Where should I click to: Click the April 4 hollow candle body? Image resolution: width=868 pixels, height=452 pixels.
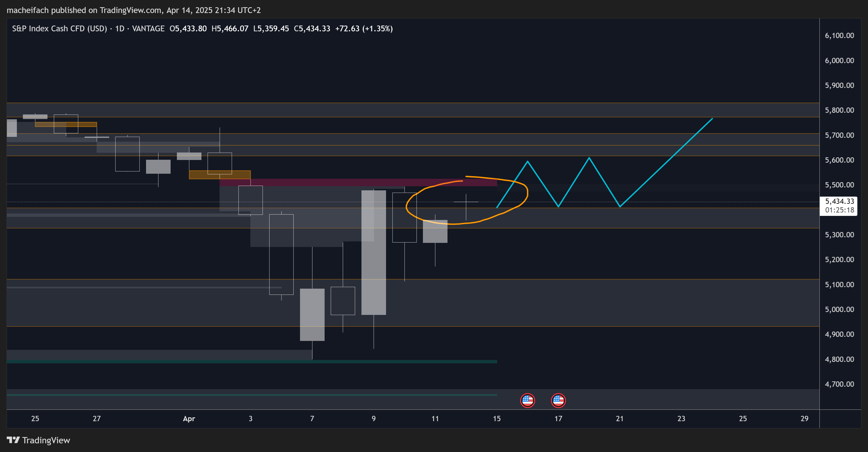click(x=281, y=254)
